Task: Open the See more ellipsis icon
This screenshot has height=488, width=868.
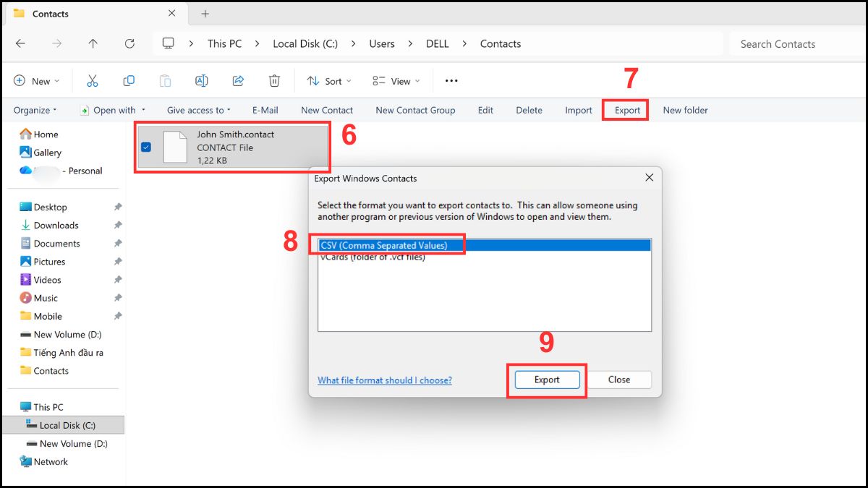Action: [451, 81]
